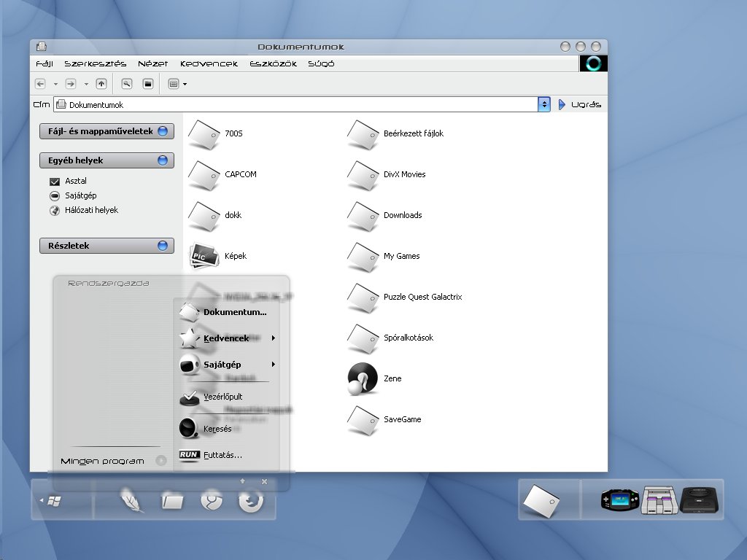Click the address bar text field
Image resolution: width=747 pixels, height=560 pixels.
tap(296, 105)
